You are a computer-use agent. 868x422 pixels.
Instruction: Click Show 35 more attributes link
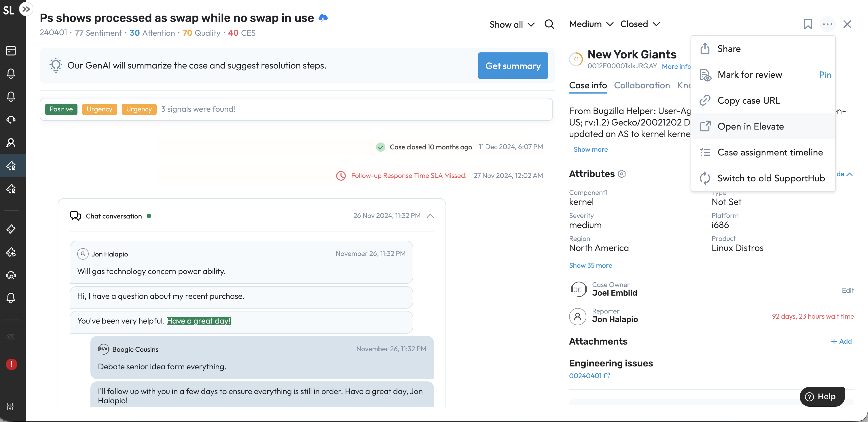coord(590,265)
